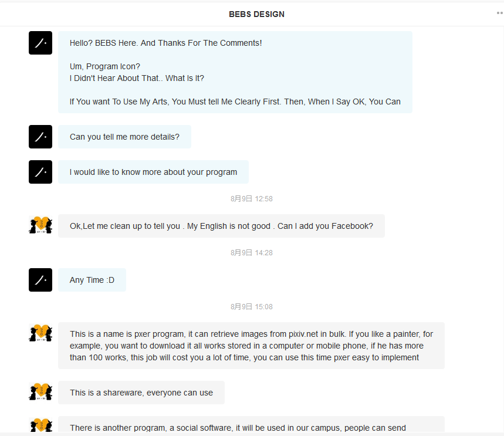Click "I would like to know more" message bubble
The image size is (504, 436).
[x=153, y=172]
